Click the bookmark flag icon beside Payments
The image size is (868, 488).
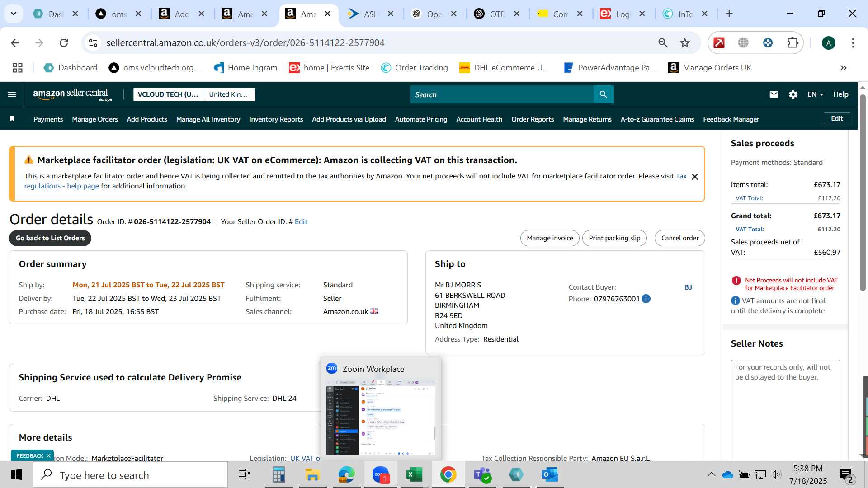point(12,119)
